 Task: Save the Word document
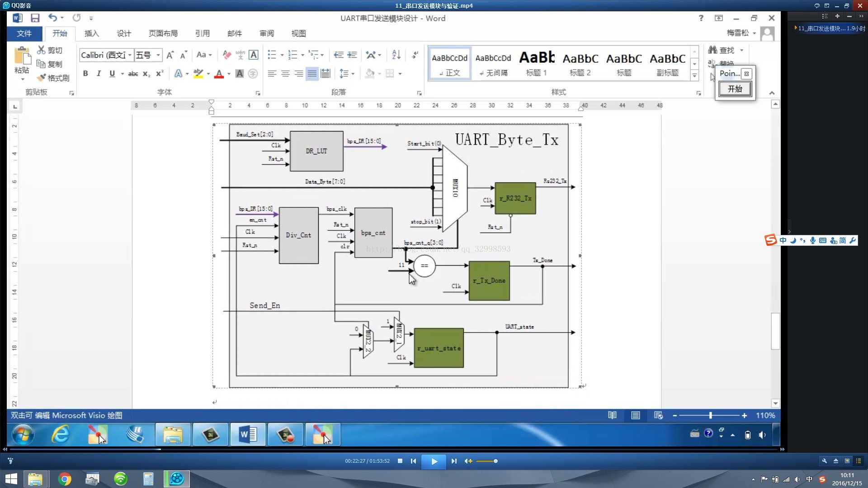pos(35,18)
